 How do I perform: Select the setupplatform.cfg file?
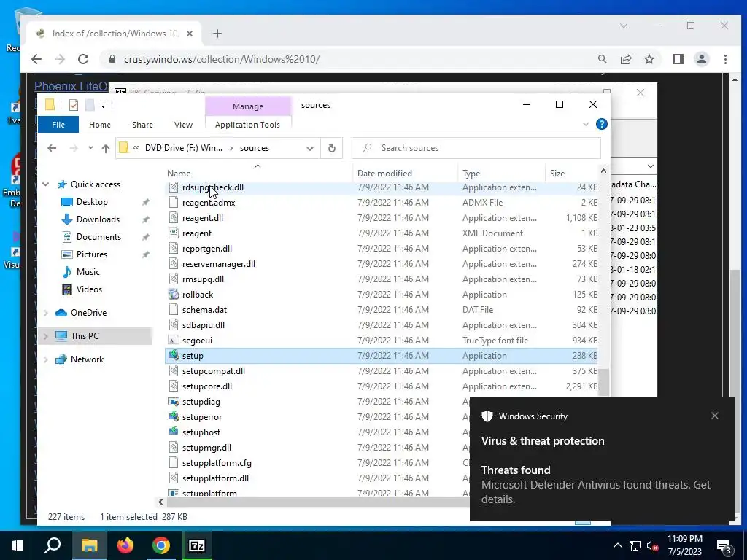click(x=217, y=463)
